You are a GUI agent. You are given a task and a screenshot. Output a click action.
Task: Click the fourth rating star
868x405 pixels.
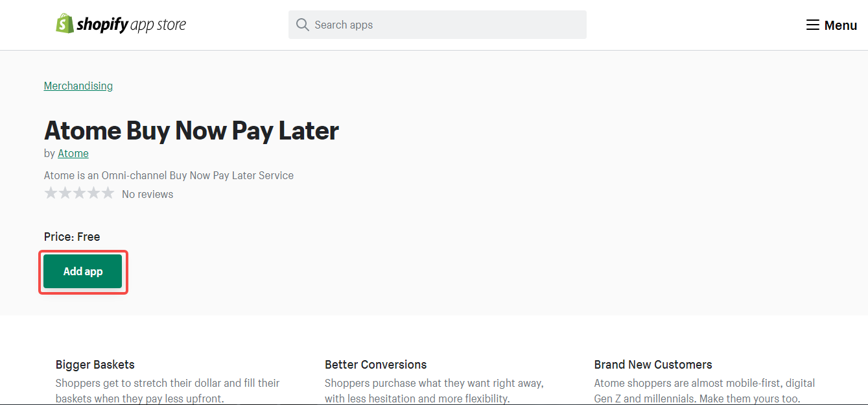pos(94,193)
